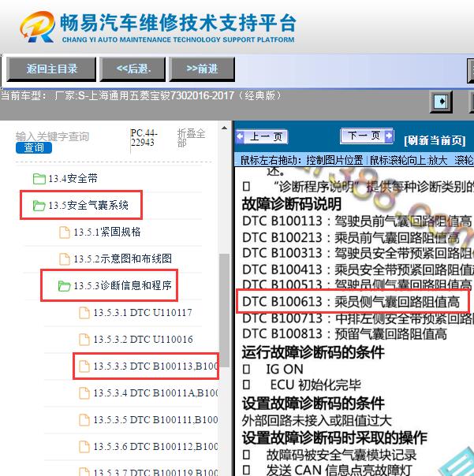This screenshot has width=474, height=476.
Task: Click document icon of 13.5.2示意图和布线图
Action: 64,259
